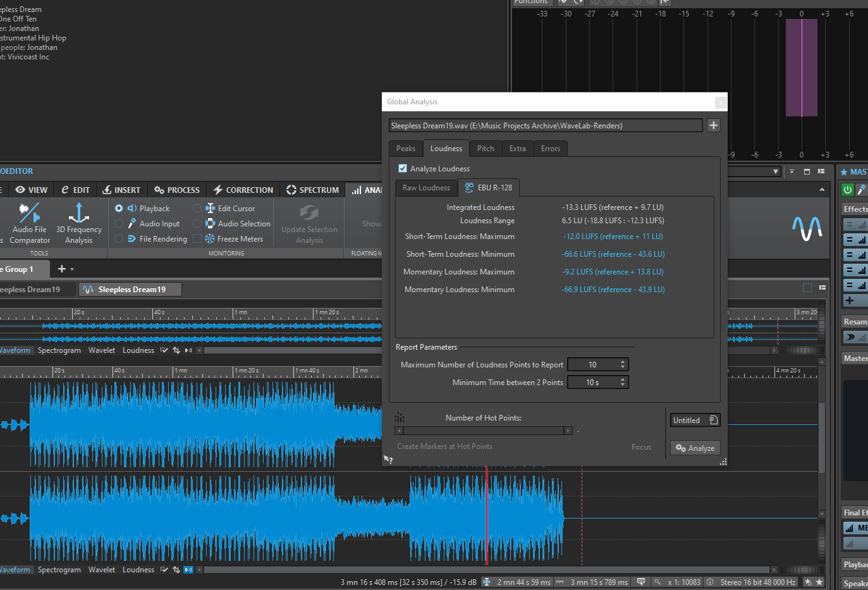This screenshot has width=868, height=590.
Task: Click the hot points bars icon
Action: point(400,417)
